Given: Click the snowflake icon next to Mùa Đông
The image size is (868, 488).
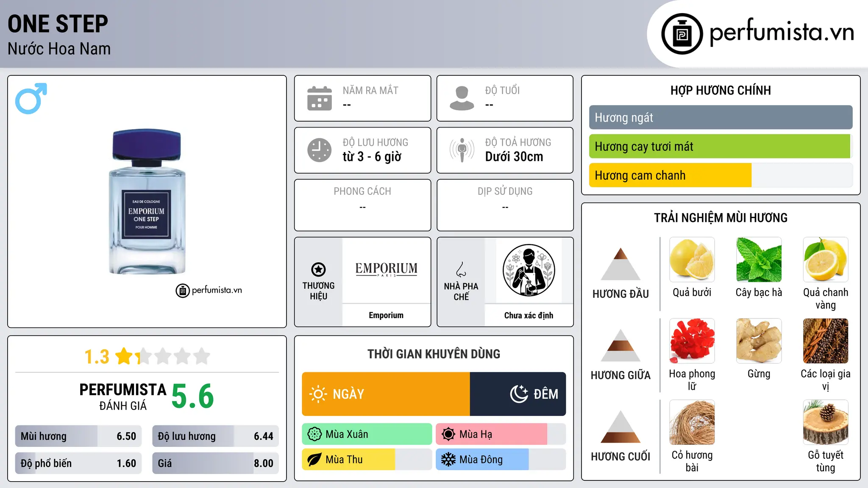Looking at the screenshot, I should coord(448,460).
